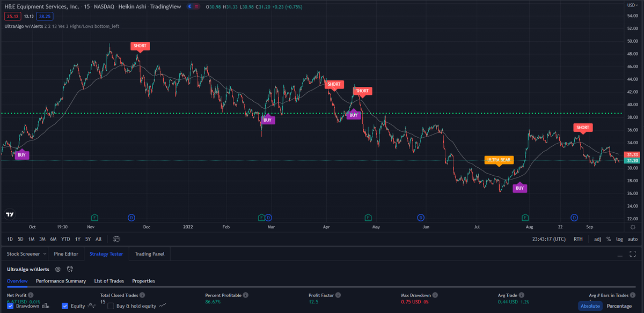Toggle log scale
Screen dimensions: 644x313
(x=620, y=239)
